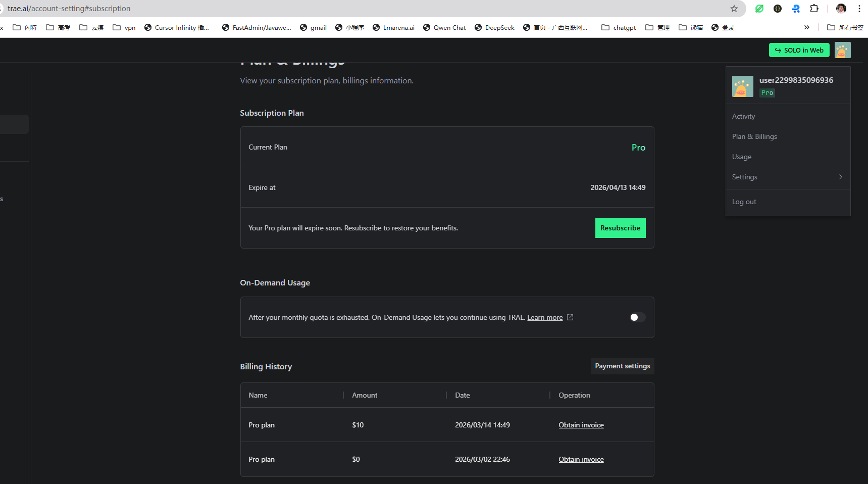Viewport: 868px width, 484px height.
Task: Open the DeepSeek bookmark
Action: pos(494,27)
